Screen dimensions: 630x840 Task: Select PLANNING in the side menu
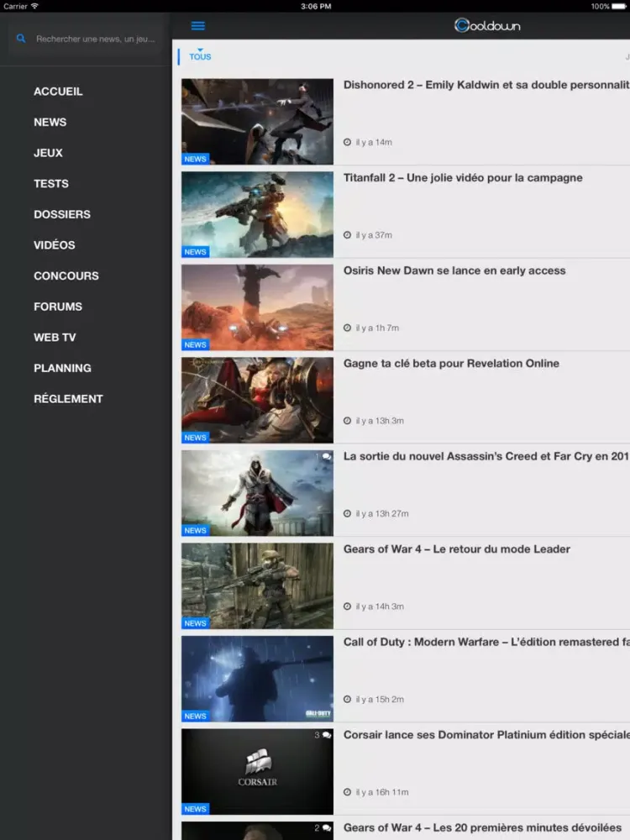(x=63, y=368)
